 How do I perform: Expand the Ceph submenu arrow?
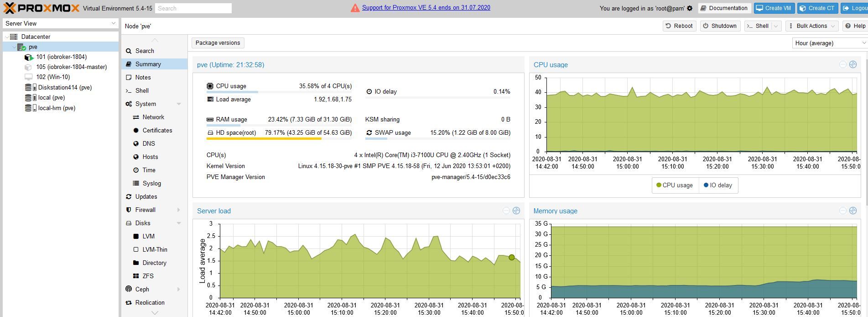[x=179, y=290]
